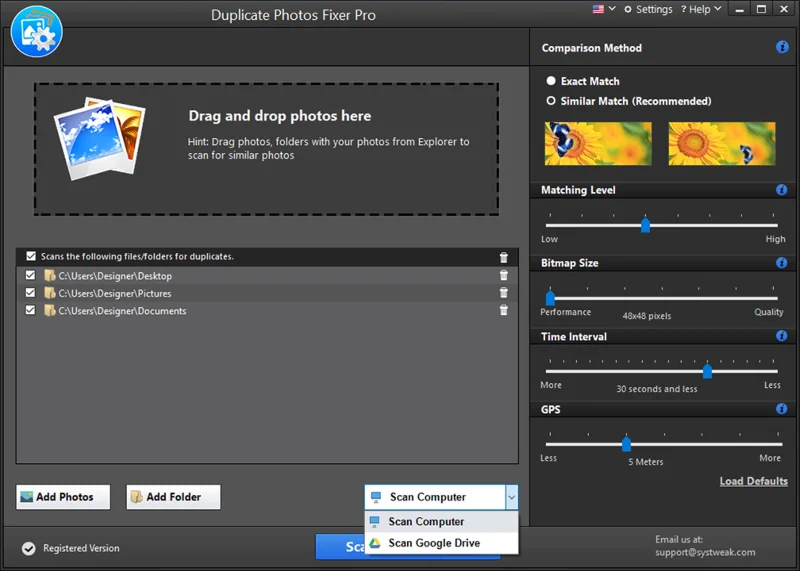Click the '5 Meters' value label

(x=645, y=462)
